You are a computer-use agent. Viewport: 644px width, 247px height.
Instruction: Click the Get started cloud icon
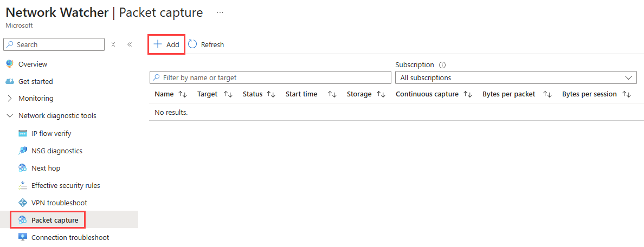pyautogui.click(x=10, y=81)
